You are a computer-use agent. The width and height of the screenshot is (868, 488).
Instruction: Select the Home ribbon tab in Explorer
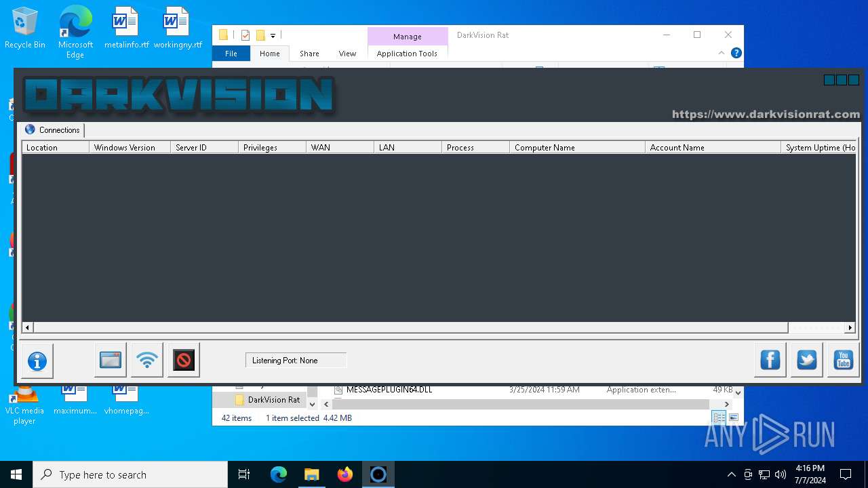pos(270,54)
